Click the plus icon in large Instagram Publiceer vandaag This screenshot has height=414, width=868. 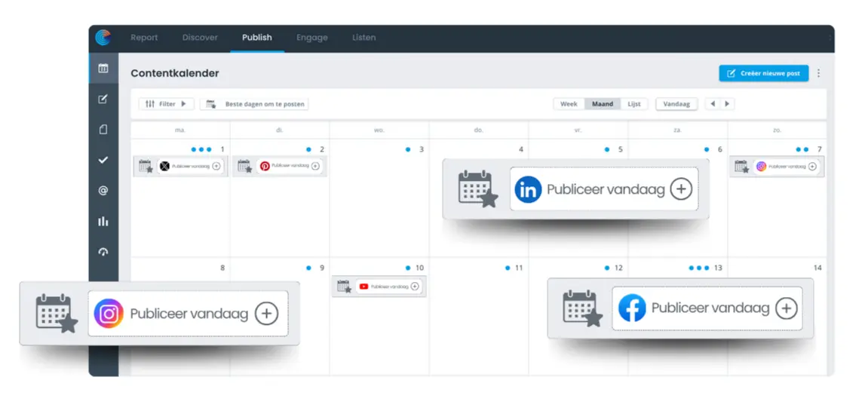click(x=266, y=314)
